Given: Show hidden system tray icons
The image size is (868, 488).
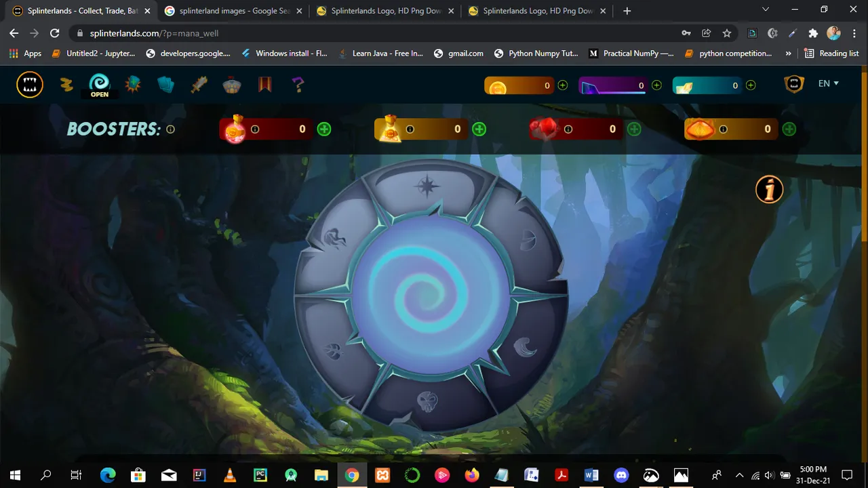Looking at the screenshot, I should [739, 475].
